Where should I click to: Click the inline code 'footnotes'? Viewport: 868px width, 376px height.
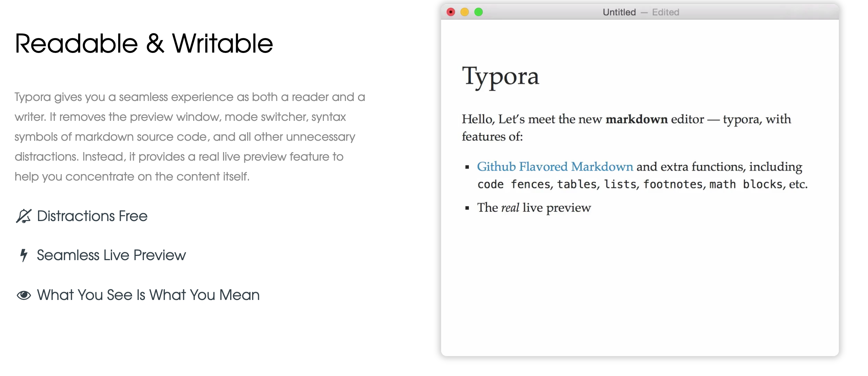(x=673, y=184)
